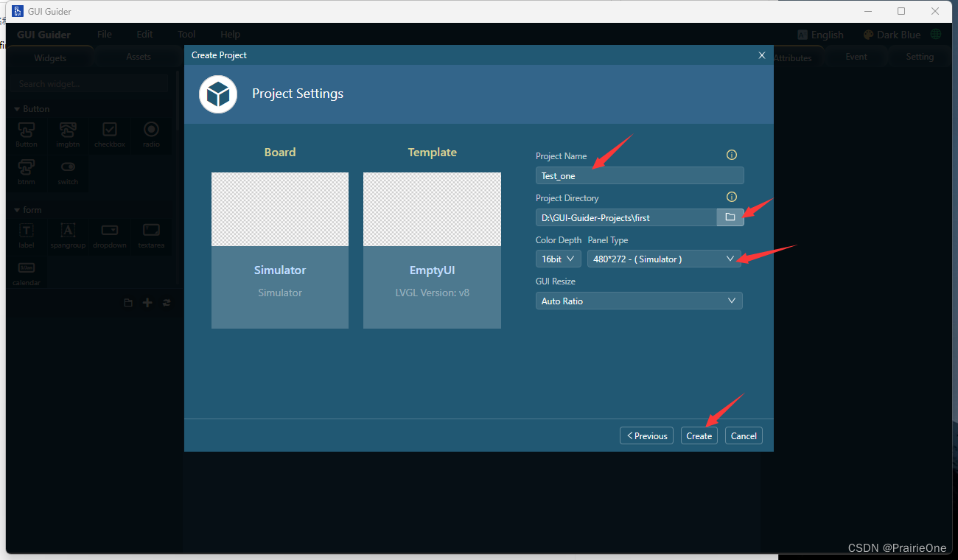
Task: Open the Color Depth 16bit dropdown
Action: point(559,259)
